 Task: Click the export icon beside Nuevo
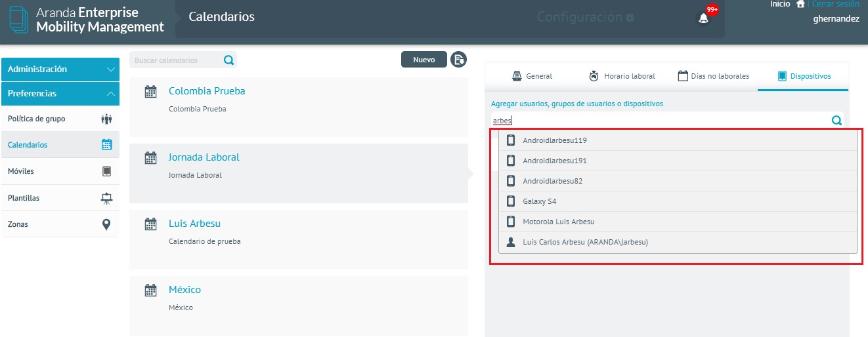[x=458, y=60]
